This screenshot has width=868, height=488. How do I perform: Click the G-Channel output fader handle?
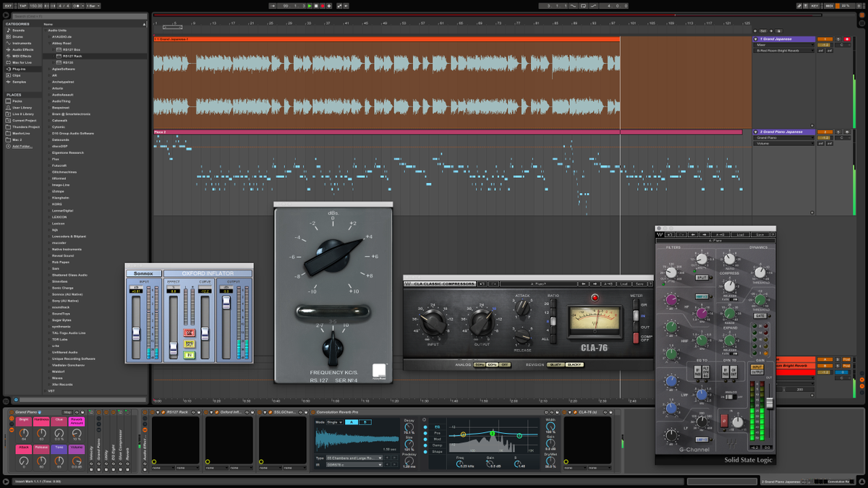[770, 402]
